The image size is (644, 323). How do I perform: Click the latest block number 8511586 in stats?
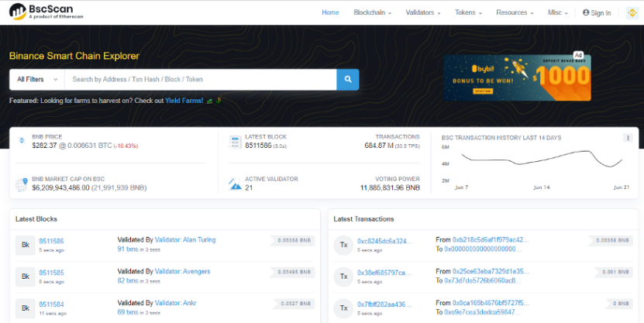click(258, 146)
